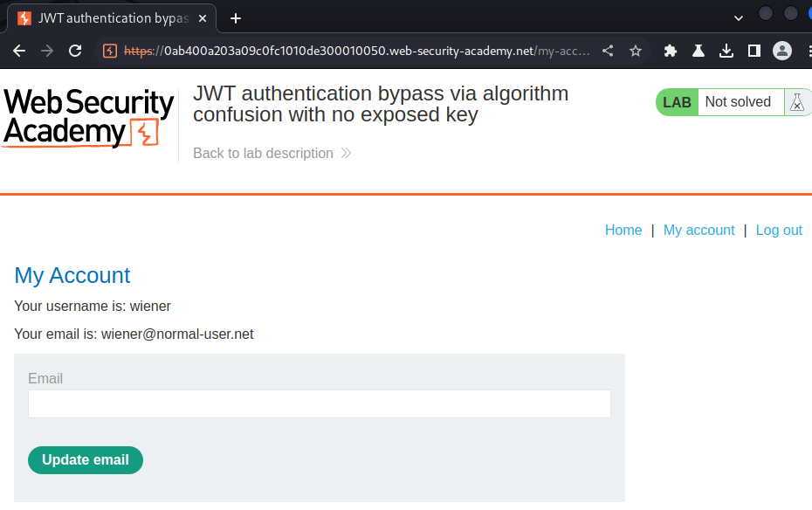Image resolution: width=812 pixels, height=510 pixels.
Task: Toggle the side panel icon
Action: [754, 51]
